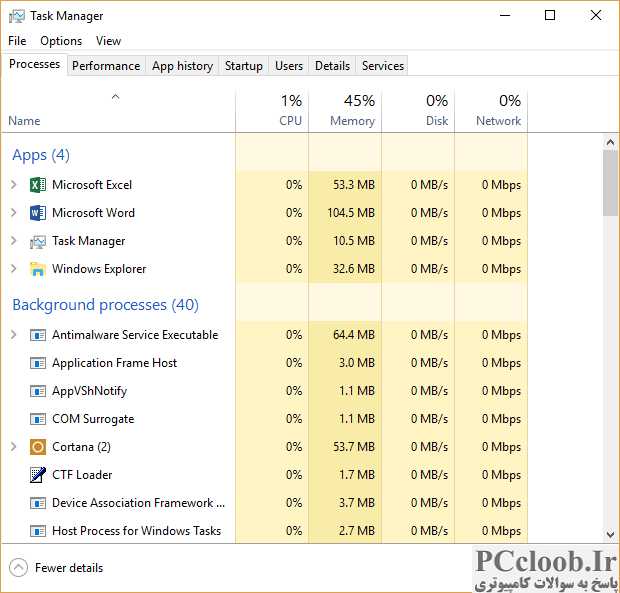Switch to the Startup tab
The height and width of the screenshot is (593, 620).
pyautogui.click(x=244, y=66)
